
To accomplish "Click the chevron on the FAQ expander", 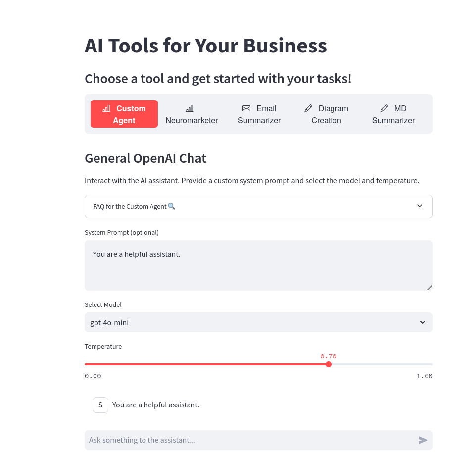I will (420, 206).
